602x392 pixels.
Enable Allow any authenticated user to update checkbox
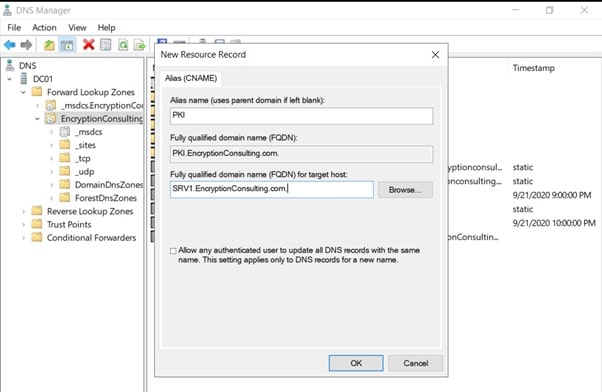(x=173, y=251)
